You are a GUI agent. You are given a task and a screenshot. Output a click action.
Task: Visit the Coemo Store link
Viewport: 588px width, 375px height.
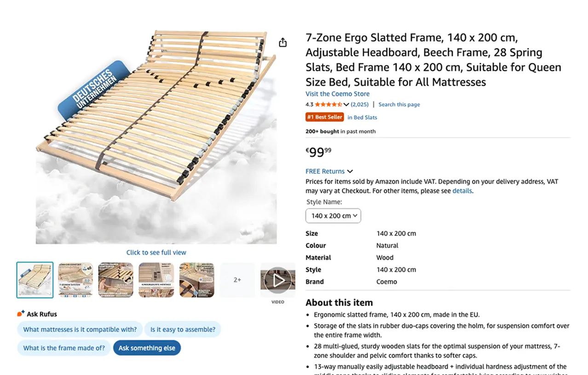click(x=337, y=94)
